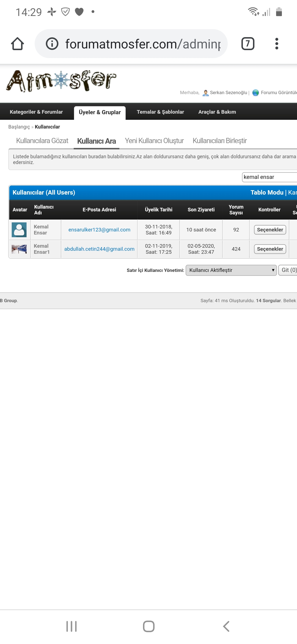The width and height of the screenshot is (297, 644).
Task: Tap the browser home icon
Action: point(17,44)
